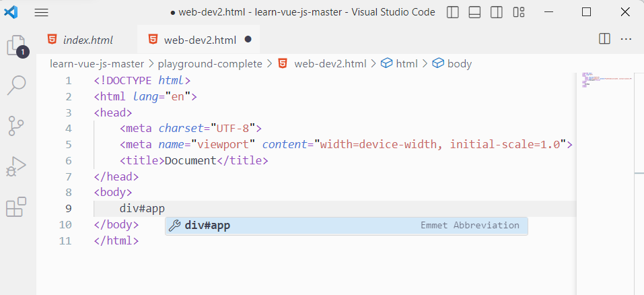Open the html breadcrumb symbol
The image size is (644, 295).
coord(406,64)
